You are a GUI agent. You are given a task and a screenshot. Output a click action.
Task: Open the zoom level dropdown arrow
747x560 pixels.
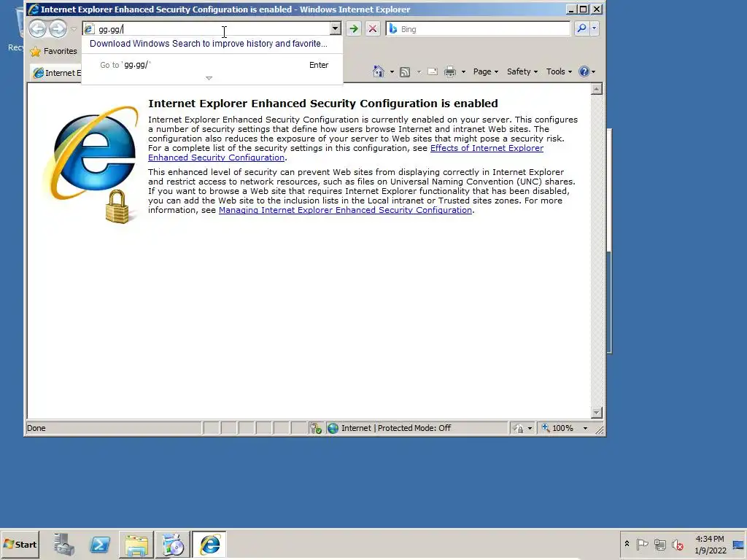586,428
